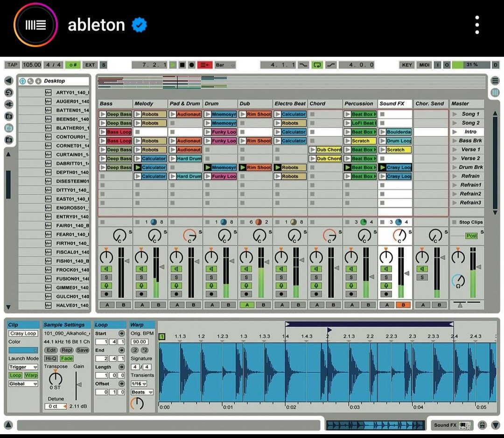
Task: Click the verified badge next to ableton
Action: [140, 25]
